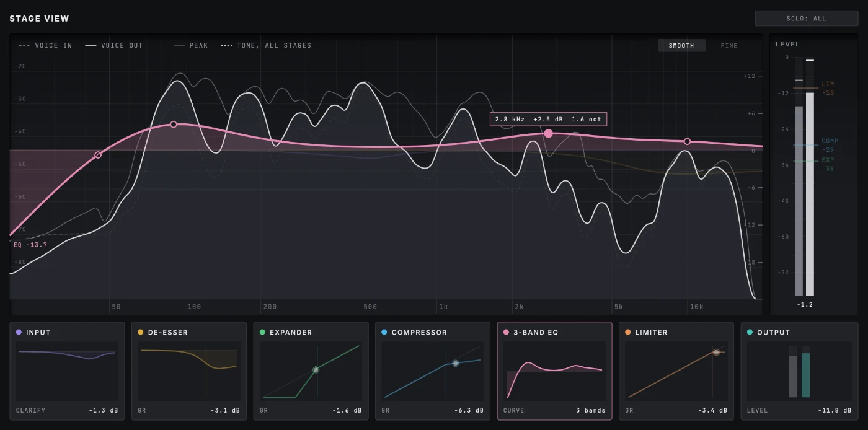Click the EQ band tooltip 2.8 kHz +2.5 dB
Image resolution: width=868 pixels, height=430 pixels.
click(548, 119)
